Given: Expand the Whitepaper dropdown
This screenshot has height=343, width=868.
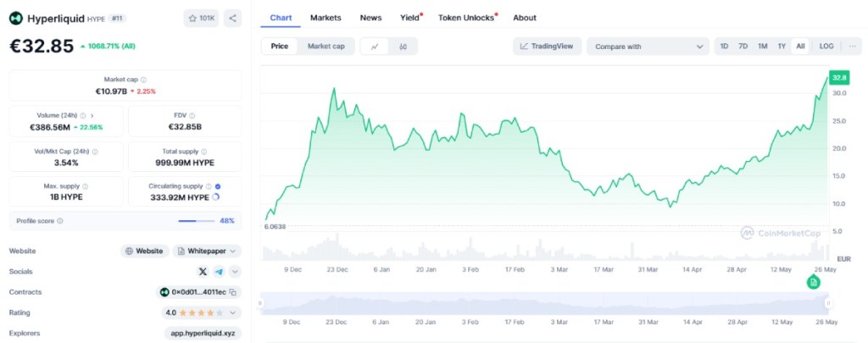Looking at the screenshot, I should click(207, 252).
